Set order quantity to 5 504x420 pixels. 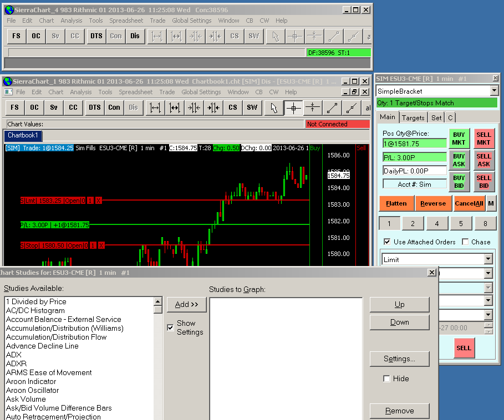(461, 223)
